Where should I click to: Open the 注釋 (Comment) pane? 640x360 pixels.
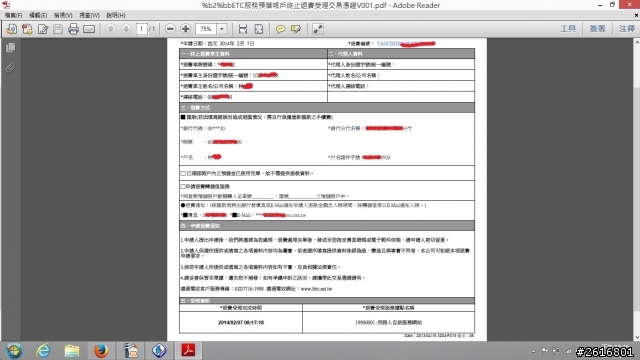point(627,29)
